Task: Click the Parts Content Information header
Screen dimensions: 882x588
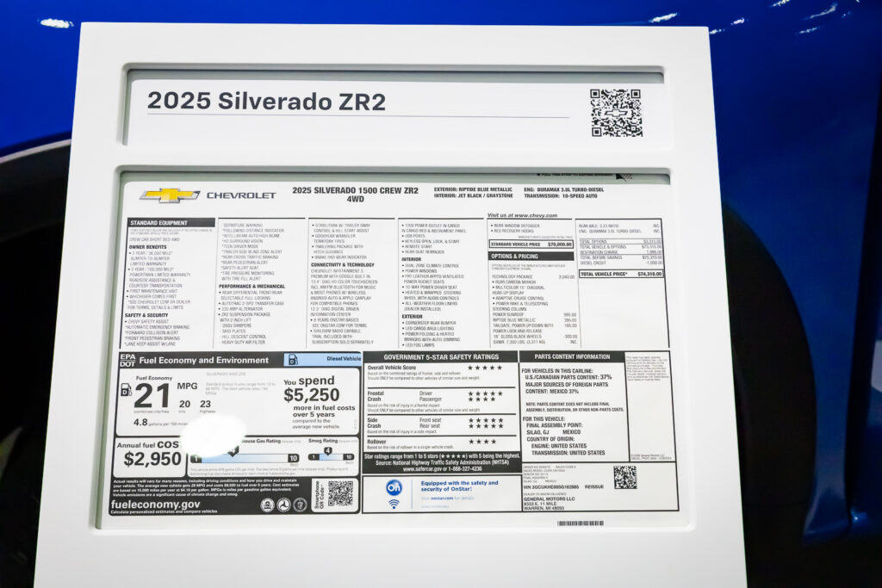Action: click(x=572, y=357)
